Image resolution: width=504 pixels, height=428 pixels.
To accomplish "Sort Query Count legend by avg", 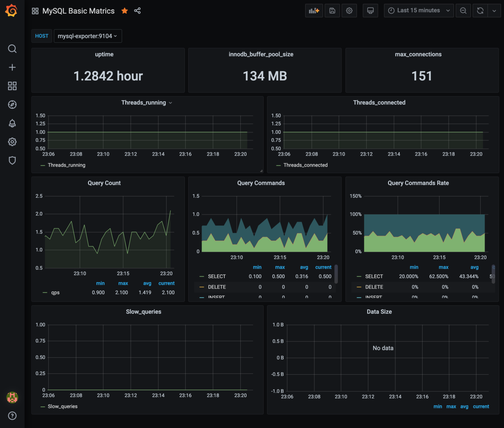I will pos(147,283).
